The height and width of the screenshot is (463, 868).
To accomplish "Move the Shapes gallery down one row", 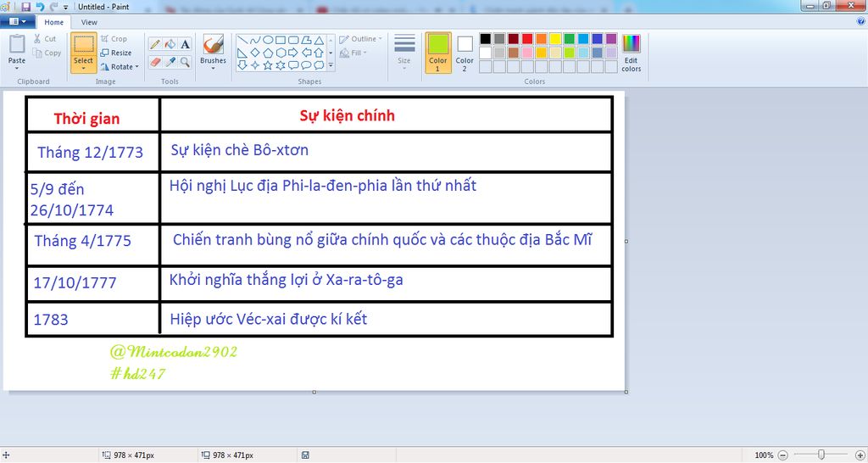I will pyautogui.click(x=331, y=53).
